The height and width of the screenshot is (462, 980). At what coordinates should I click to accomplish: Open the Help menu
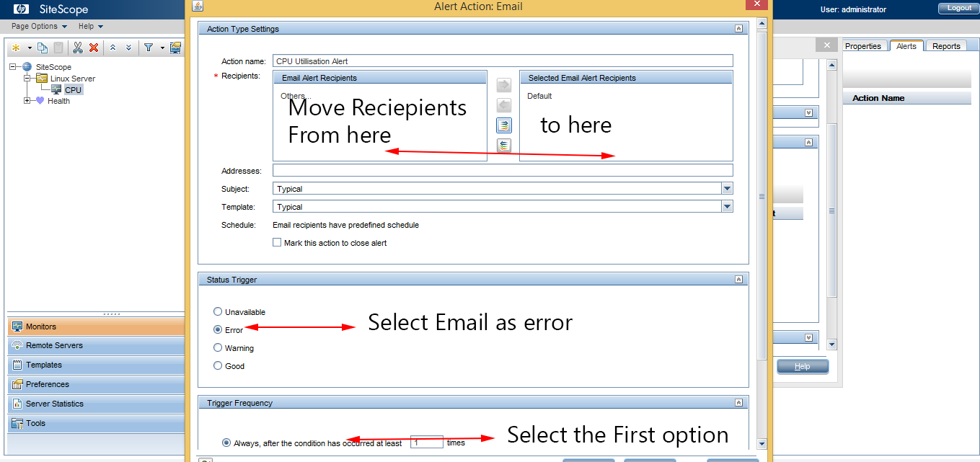coord(91,26)
